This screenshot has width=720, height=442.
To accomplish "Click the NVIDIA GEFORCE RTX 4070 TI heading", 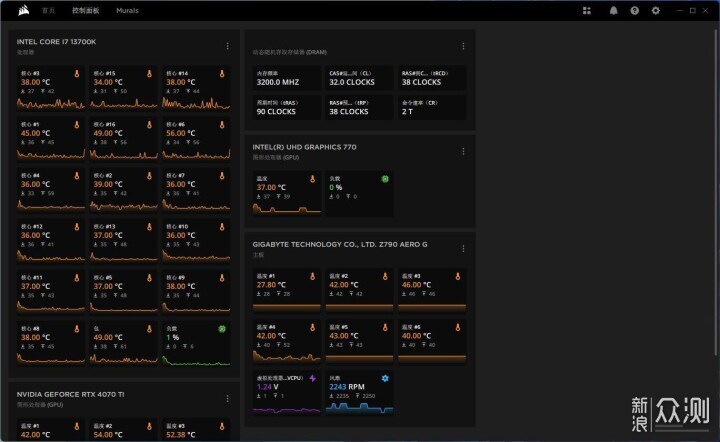I will pos(70,394).
